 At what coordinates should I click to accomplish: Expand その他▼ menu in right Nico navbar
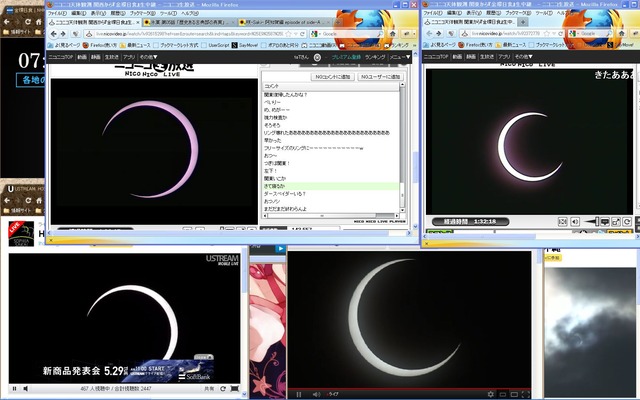[524, 57]
